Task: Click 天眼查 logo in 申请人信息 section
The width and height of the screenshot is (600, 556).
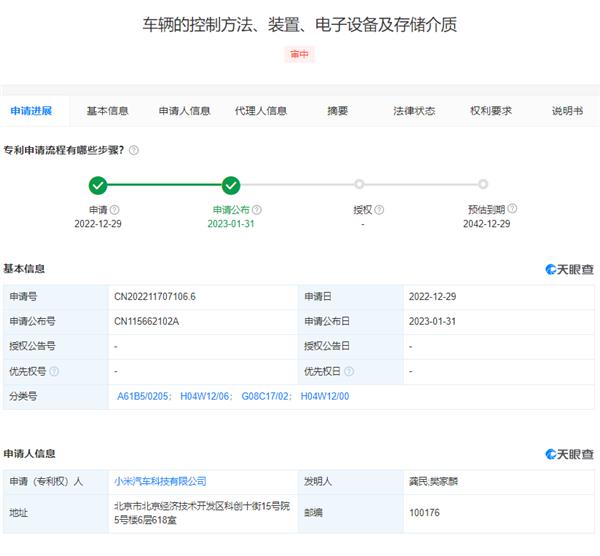Action: pyautogui.click(x=569, y=454)
